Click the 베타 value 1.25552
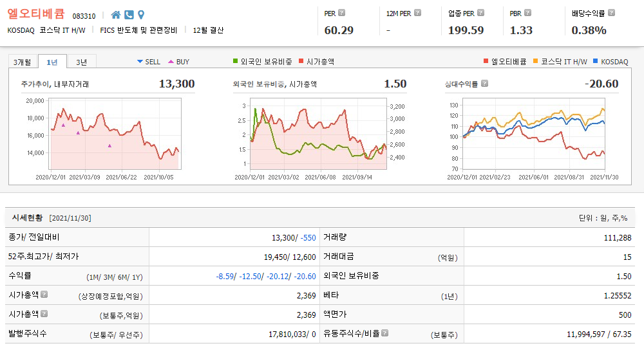The image size is (644, 357). point(618,295)
